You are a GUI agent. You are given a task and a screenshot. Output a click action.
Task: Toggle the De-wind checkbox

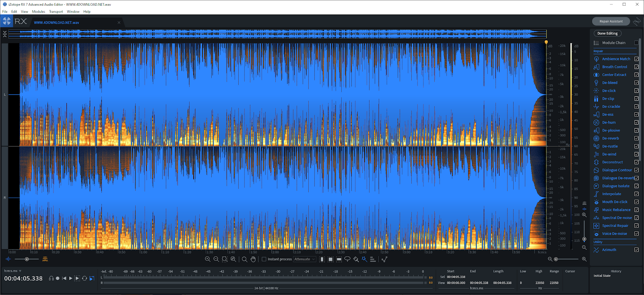tap(636, 154)
